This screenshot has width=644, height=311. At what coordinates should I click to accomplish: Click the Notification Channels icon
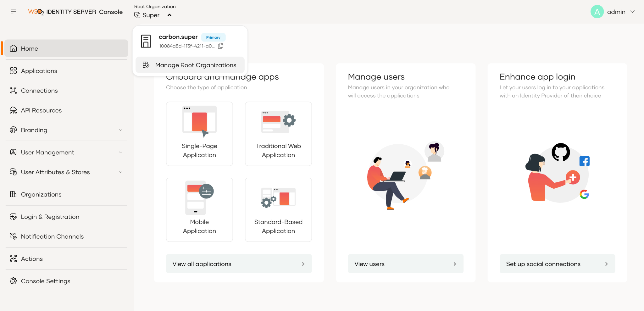click(13, 236)
